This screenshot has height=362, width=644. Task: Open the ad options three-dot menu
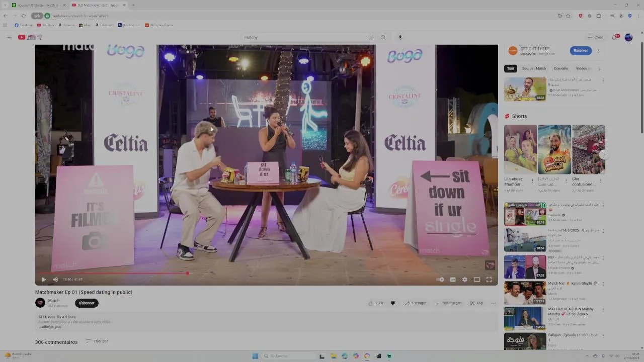(598, 50)
